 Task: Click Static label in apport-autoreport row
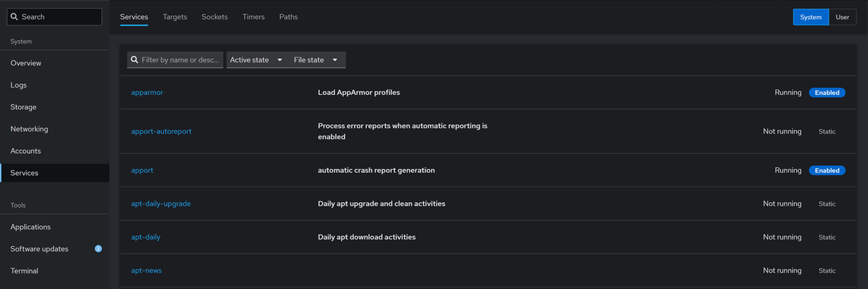[x=827, y=132]
